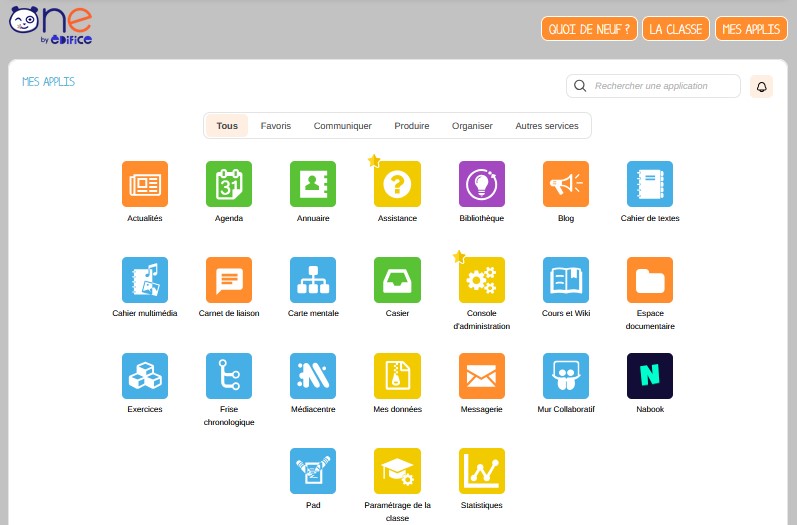Click the MES APPLIS header button
797x525 pixels.
pos(751,29)
